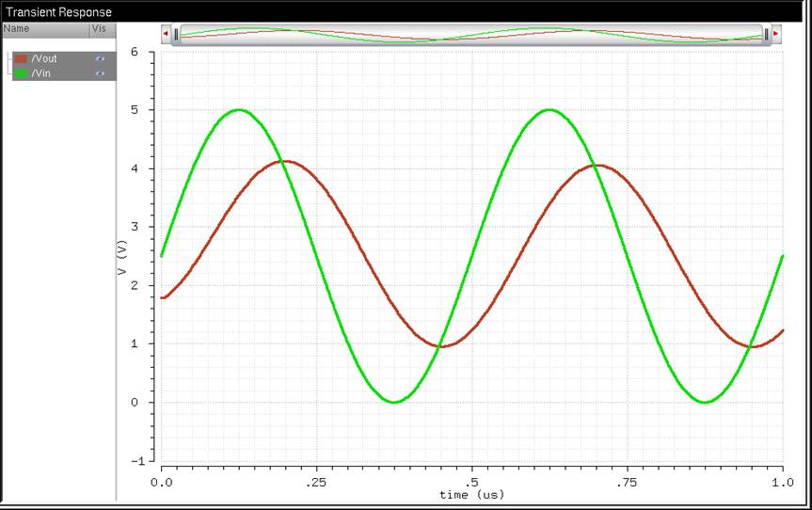
Task: Grab the left grip handle of zoom bar
Action: point(176,34)
